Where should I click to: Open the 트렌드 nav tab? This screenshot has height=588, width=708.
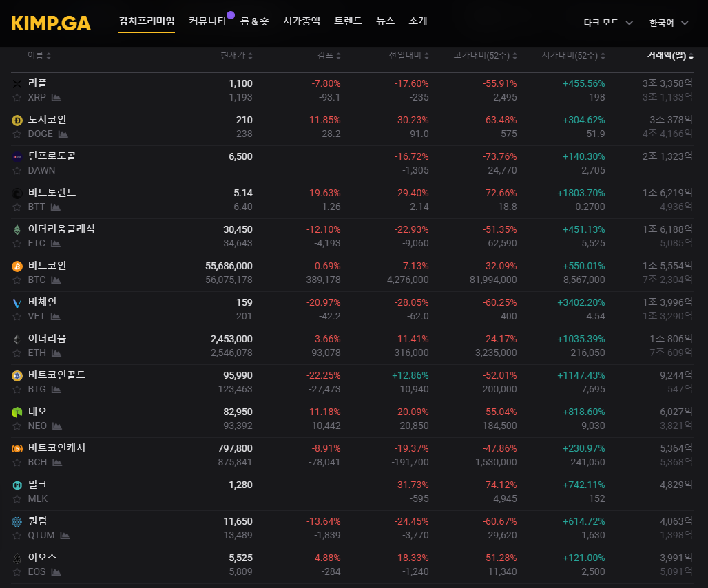348,21
